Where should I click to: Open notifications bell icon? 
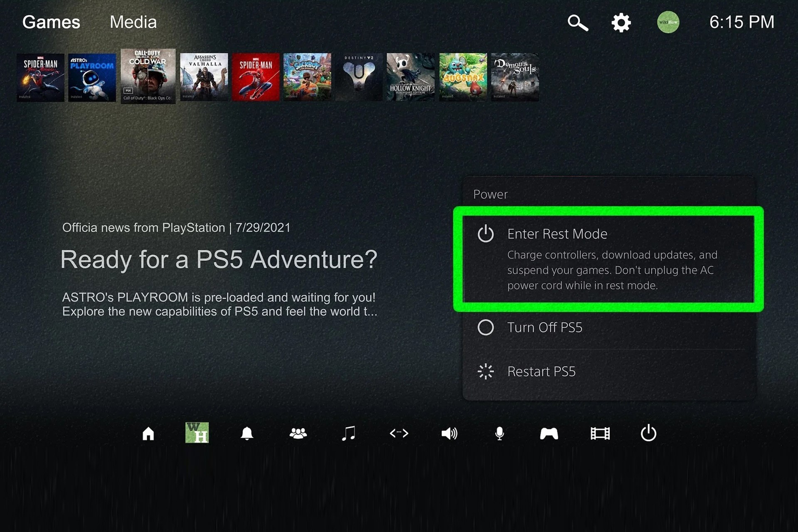[247, 433]
